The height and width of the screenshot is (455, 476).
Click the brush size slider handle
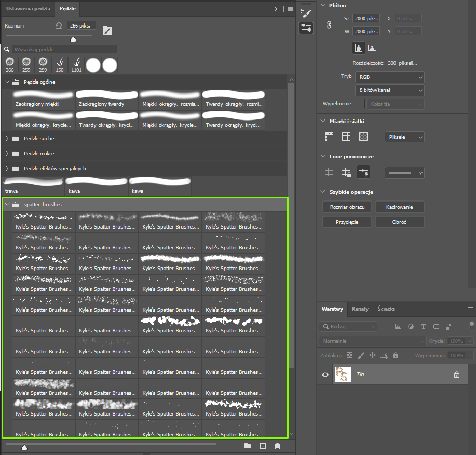(x=73, y=39)
